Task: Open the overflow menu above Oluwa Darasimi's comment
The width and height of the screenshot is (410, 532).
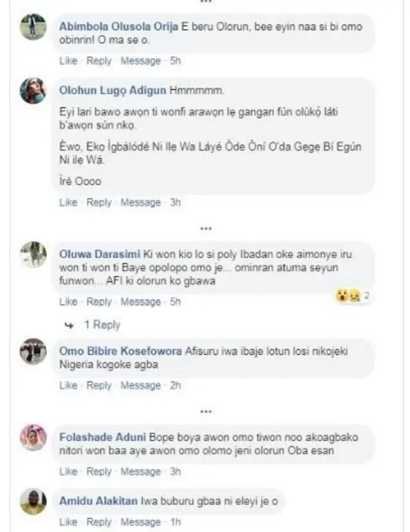Action: pos(206,227)
